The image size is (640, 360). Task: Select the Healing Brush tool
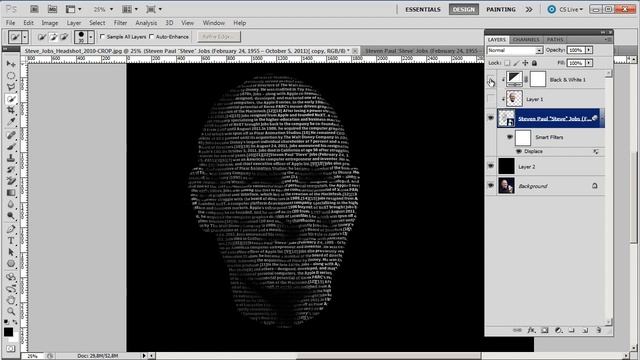tap(11, 135)
